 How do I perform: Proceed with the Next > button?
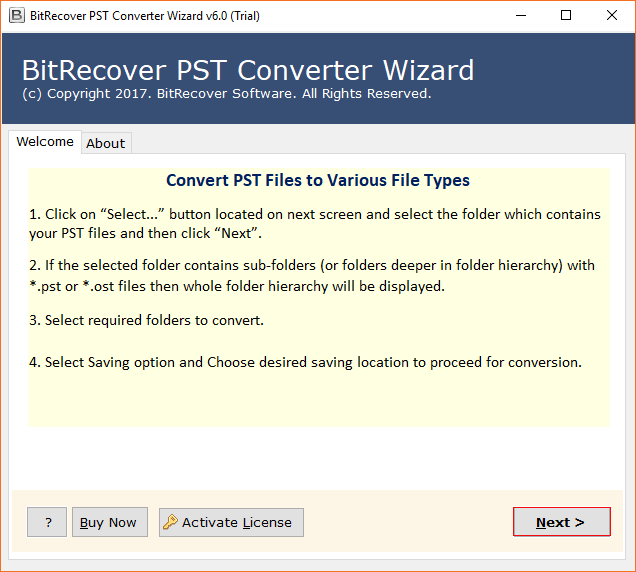pos(561,522)
